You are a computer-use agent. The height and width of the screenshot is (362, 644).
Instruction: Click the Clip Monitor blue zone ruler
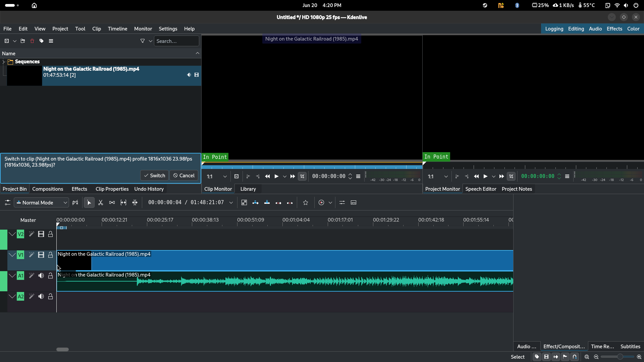pyautogui.click(x=312, y=167)
